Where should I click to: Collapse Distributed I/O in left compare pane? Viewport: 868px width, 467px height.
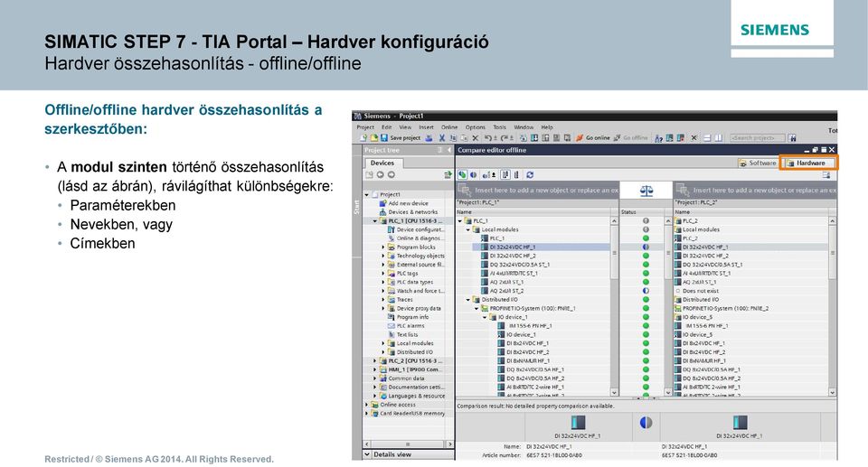467,300
